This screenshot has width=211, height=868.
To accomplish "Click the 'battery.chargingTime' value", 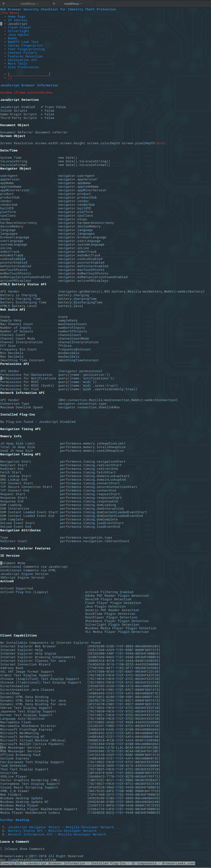I will coord(77,299).
